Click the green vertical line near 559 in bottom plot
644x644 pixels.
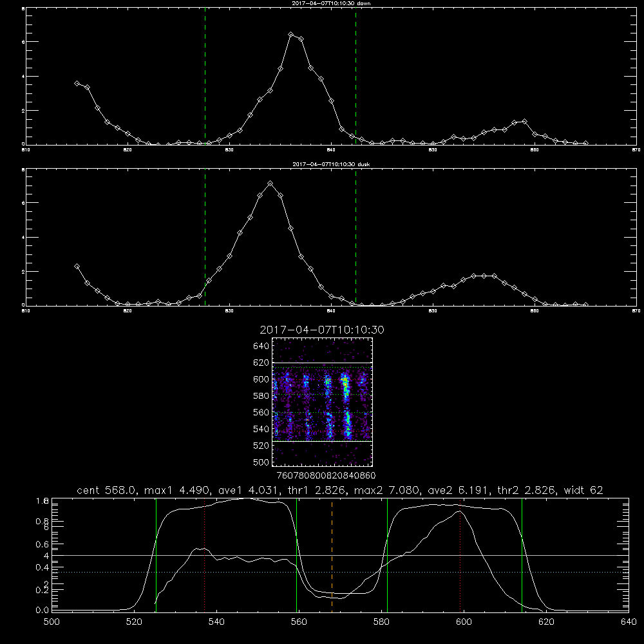[296, 555]
